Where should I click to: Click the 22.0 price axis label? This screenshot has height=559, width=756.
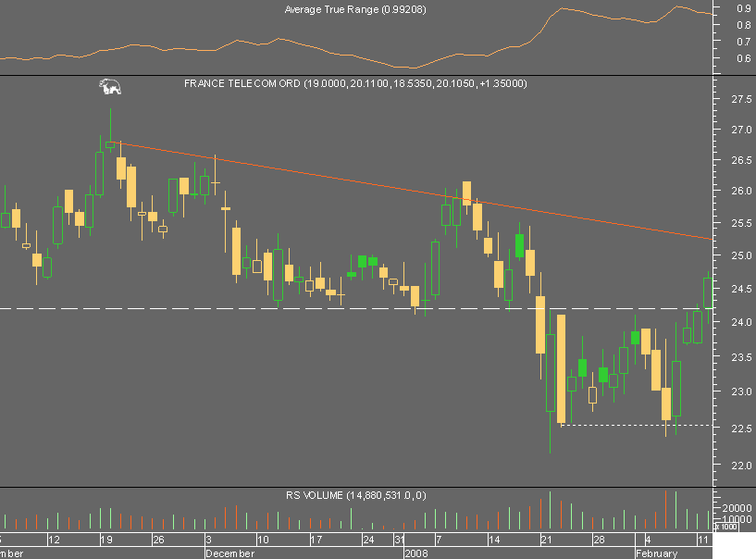tap(741, 466)
